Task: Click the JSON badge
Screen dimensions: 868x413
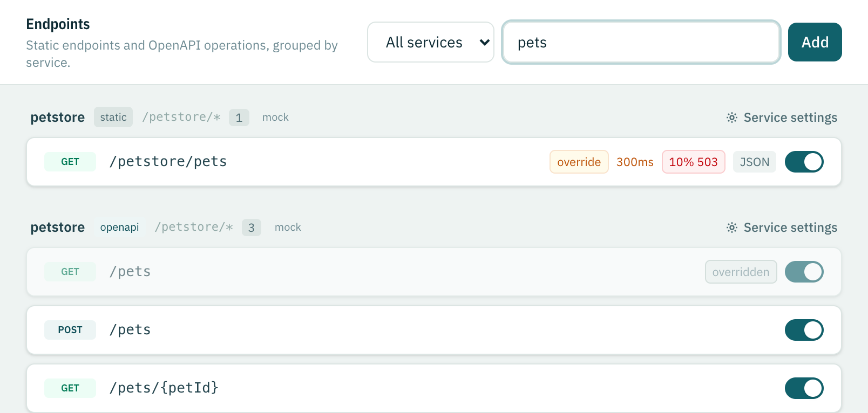Action: (x=755, y=162)
